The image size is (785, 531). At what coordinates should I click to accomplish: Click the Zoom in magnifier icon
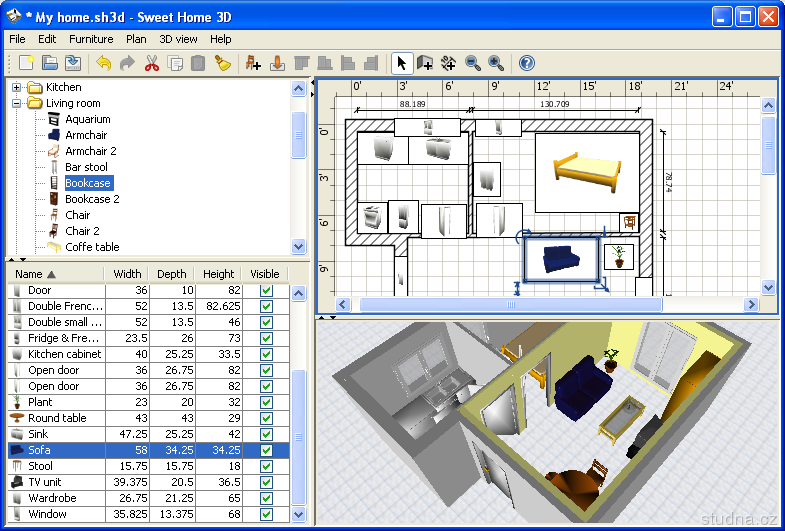coord(496,64)
